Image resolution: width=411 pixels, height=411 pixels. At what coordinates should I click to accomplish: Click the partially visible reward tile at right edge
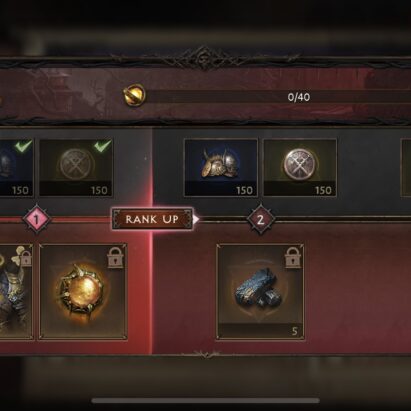point(406,168)
